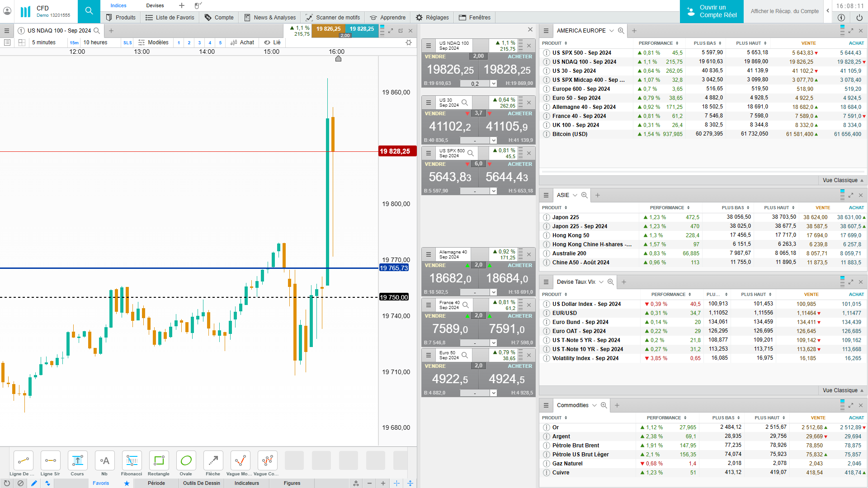Open chart settings gear icon

(x=409, y=42)
